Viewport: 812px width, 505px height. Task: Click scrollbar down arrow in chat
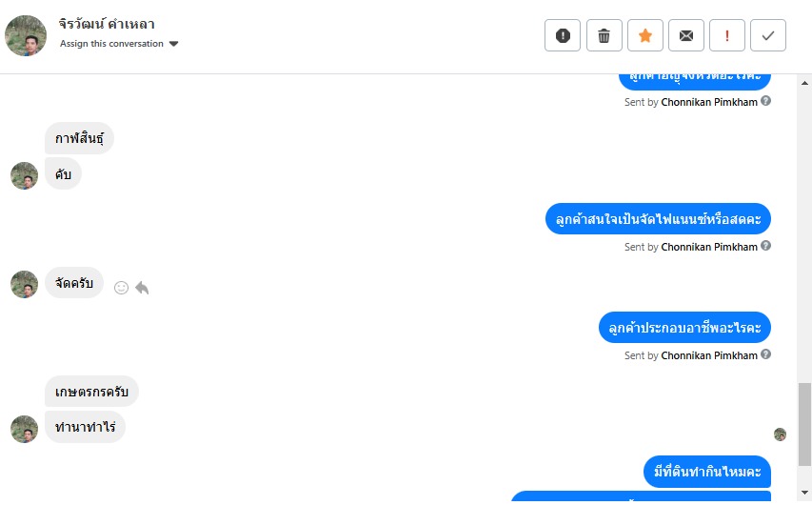tap(804, 493)
